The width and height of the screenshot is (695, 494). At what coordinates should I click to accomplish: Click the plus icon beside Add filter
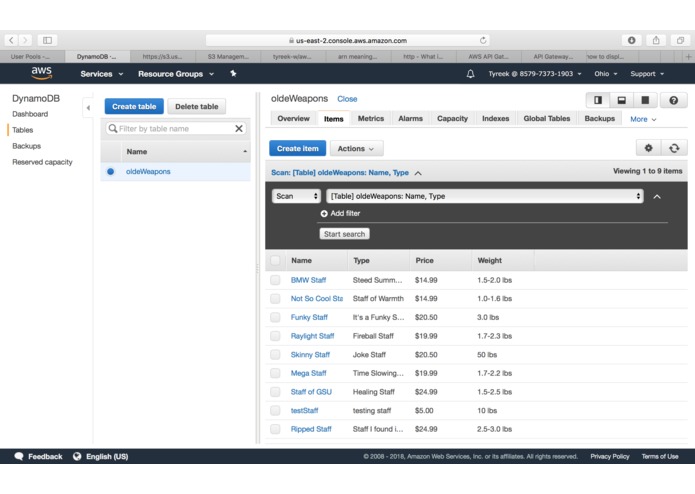[324, 214]
